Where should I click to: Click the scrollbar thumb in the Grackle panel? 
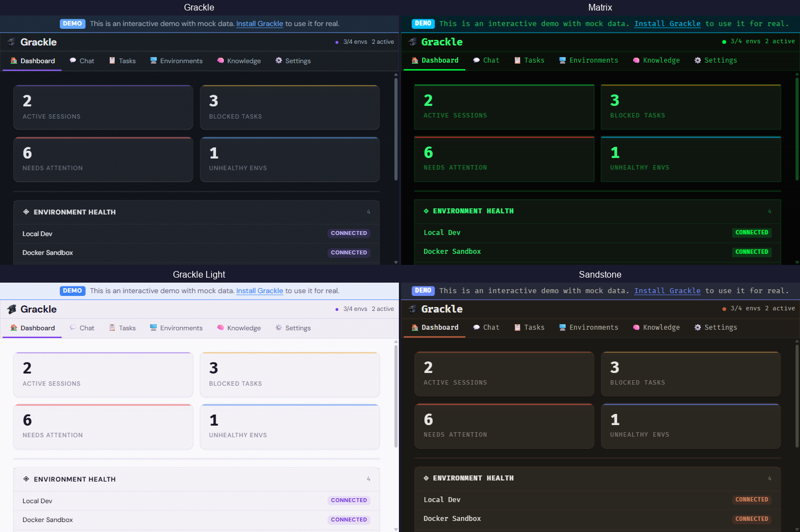tap(396, 129)
